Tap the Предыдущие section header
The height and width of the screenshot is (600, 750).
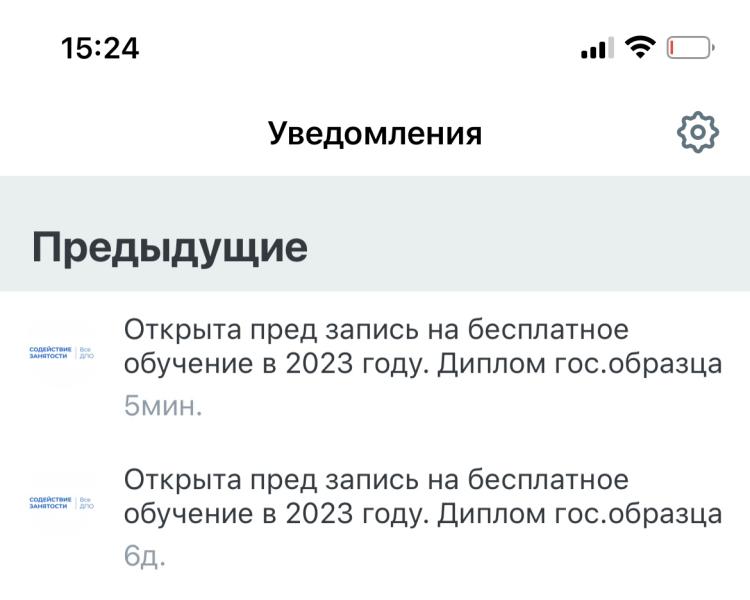[170, 248]
